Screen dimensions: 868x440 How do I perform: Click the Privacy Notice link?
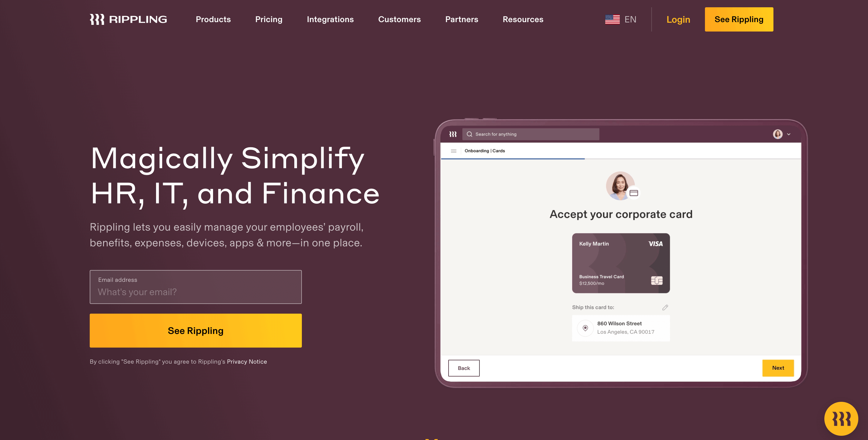click(247, 362)
